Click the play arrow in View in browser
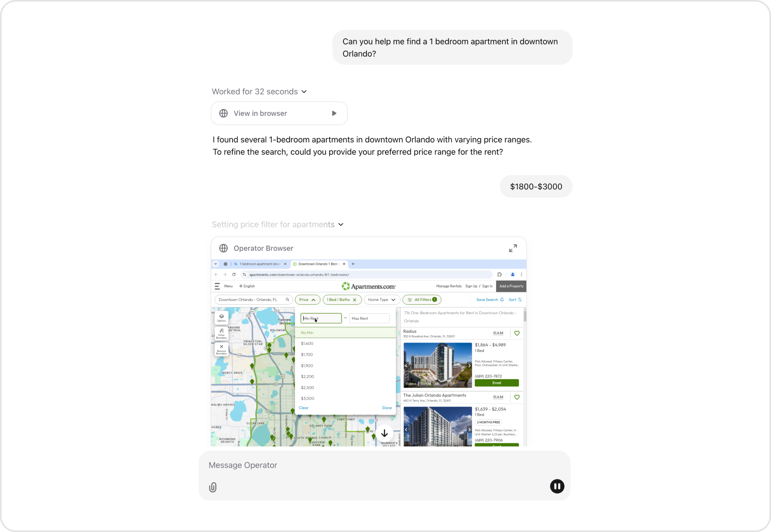This screenshot has width=771, height=532. tap(334, 113)
